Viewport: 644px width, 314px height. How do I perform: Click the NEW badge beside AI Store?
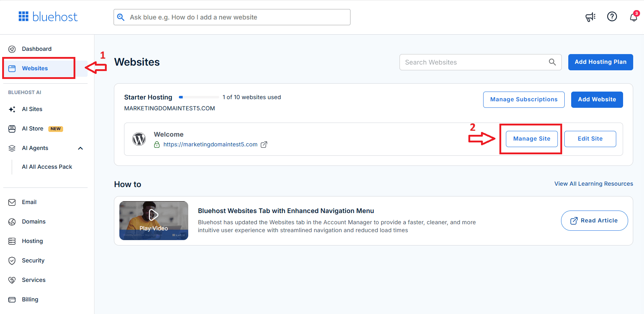(56, 129)
